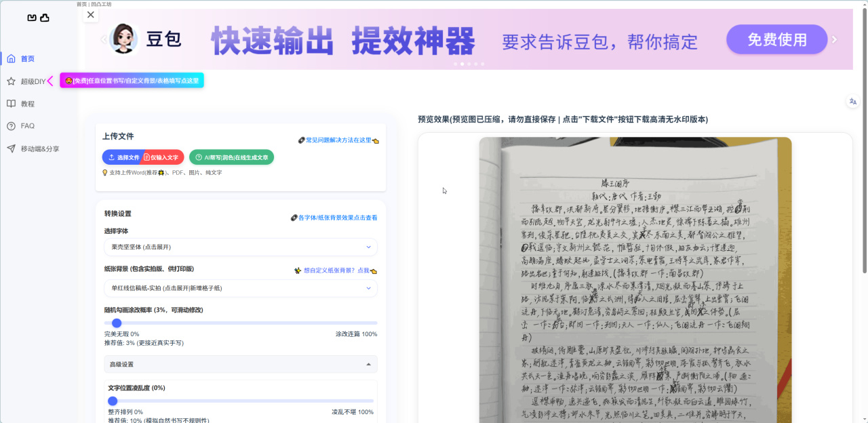Image resolution: width=868 pixels, height=423 pixels.
Task: Click the translate icon at right edge
Action: [853, 101]
